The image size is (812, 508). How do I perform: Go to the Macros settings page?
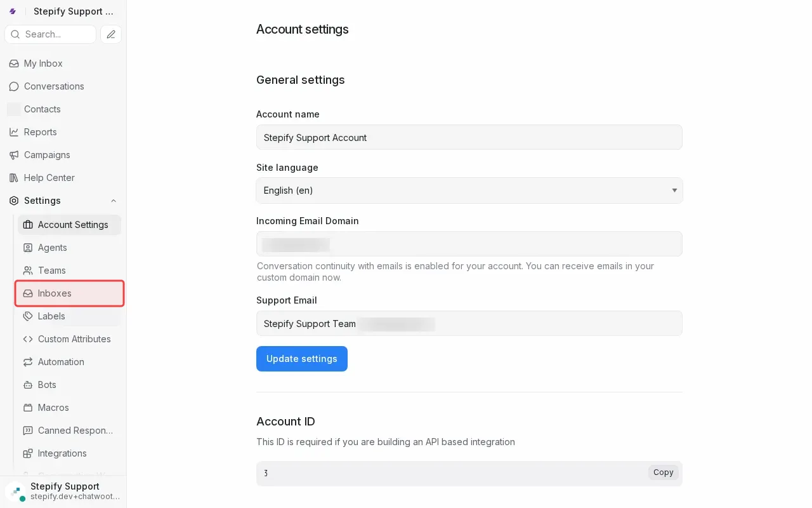point(53,408)
